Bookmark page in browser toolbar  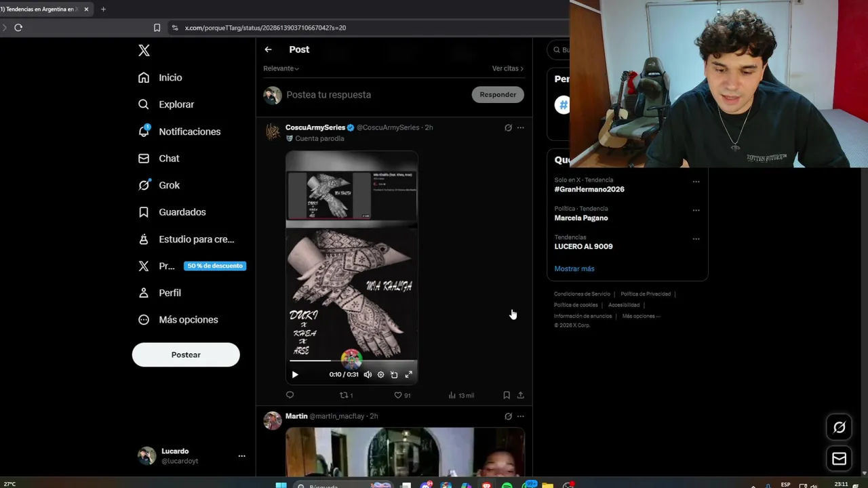tap(157, 28)
